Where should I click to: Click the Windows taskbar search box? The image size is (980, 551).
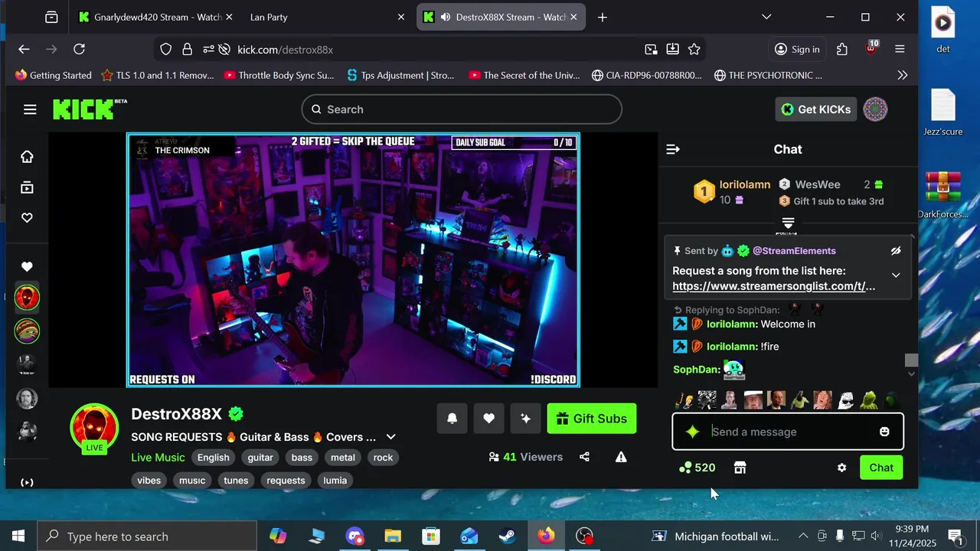coord(147,536)
